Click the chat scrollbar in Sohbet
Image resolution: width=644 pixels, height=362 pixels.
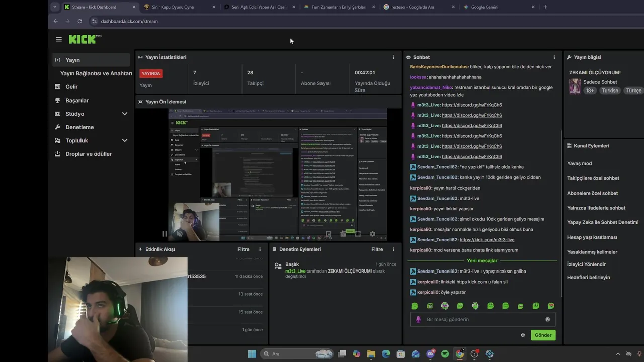(560, 214)
